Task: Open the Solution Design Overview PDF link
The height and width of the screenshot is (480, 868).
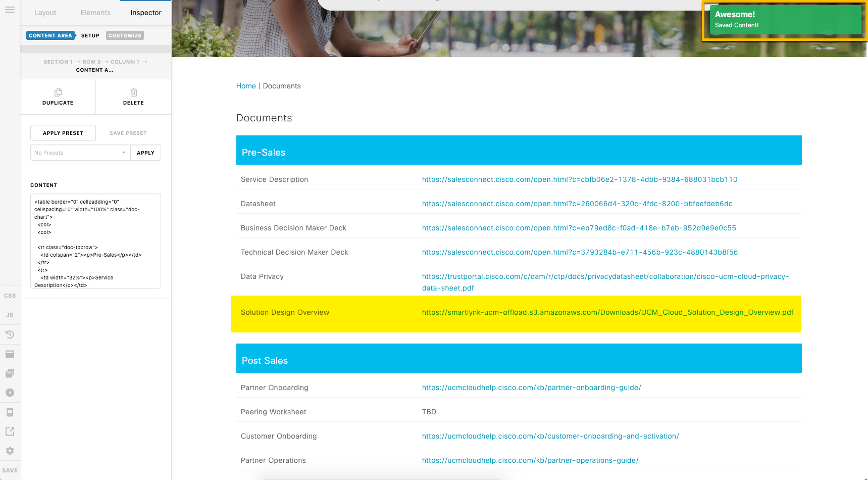Action: point(607,312)
